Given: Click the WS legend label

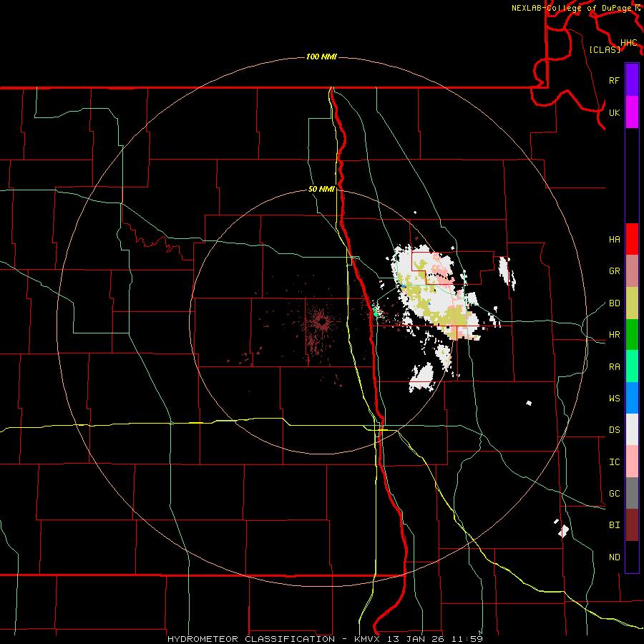Looking at the screenshot, I should (x=614, y=399).
